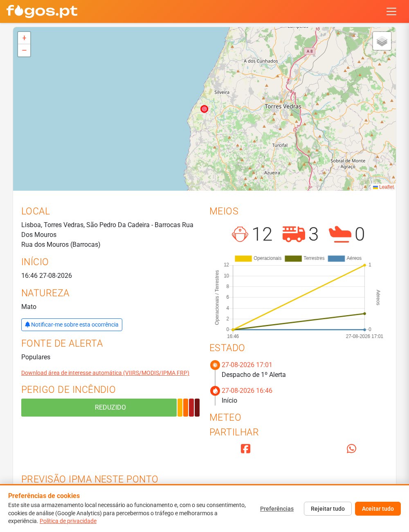Click the orange fire danger level swatch

tap(186, 408)
